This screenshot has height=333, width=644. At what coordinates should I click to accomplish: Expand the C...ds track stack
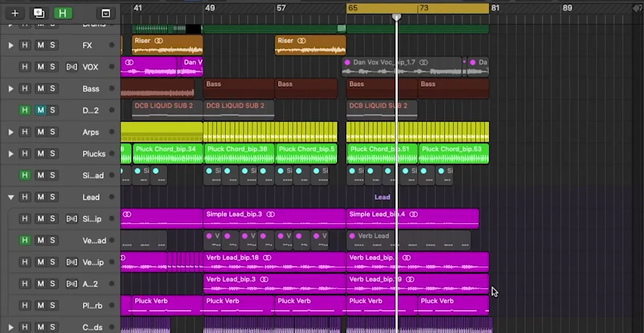(x=11, y=327)
